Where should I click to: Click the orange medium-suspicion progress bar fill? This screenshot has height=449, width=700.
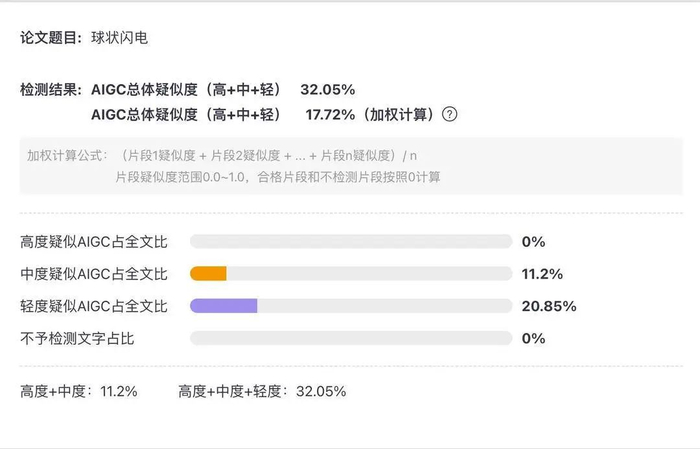[208, 274]
